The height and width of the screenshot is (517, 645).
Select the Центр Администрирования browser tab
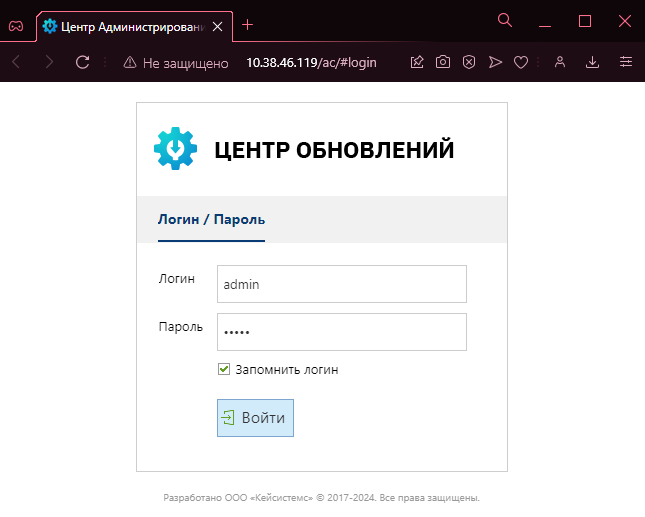(x=134, y=27)
